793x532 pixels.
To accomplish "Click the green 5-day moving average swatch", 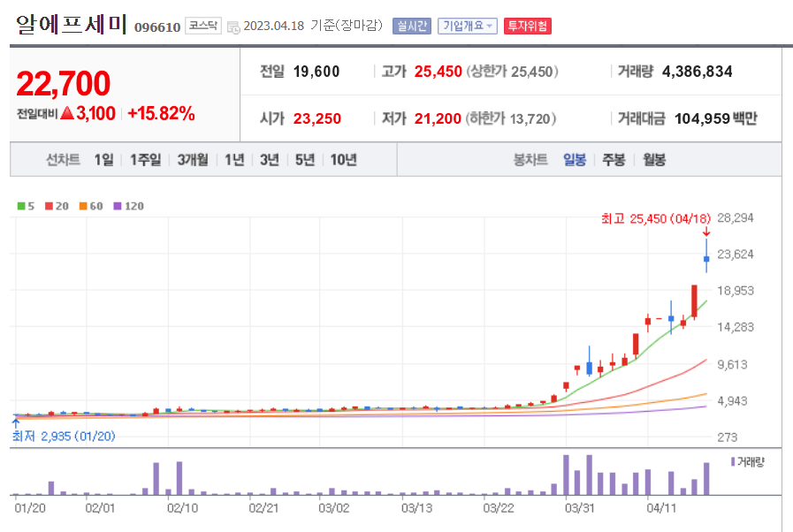I will click(x=21, y=206).
